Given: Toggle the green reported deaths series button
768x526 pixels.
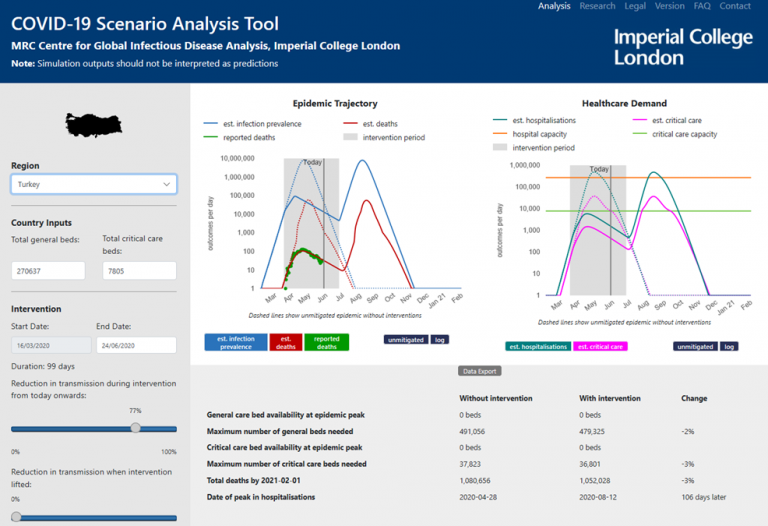Looking at the screenshot, I should pos(327,343).
